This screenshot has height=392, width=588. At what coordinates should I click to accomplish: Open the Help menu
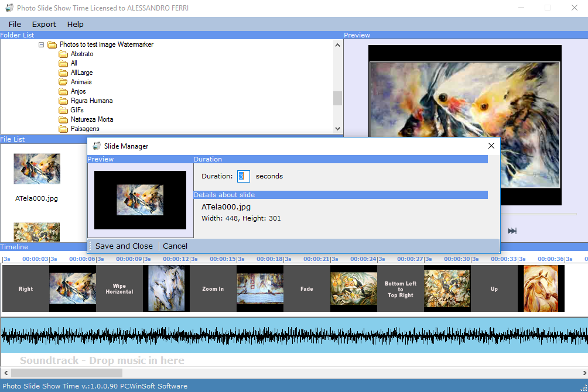[75, 25]
